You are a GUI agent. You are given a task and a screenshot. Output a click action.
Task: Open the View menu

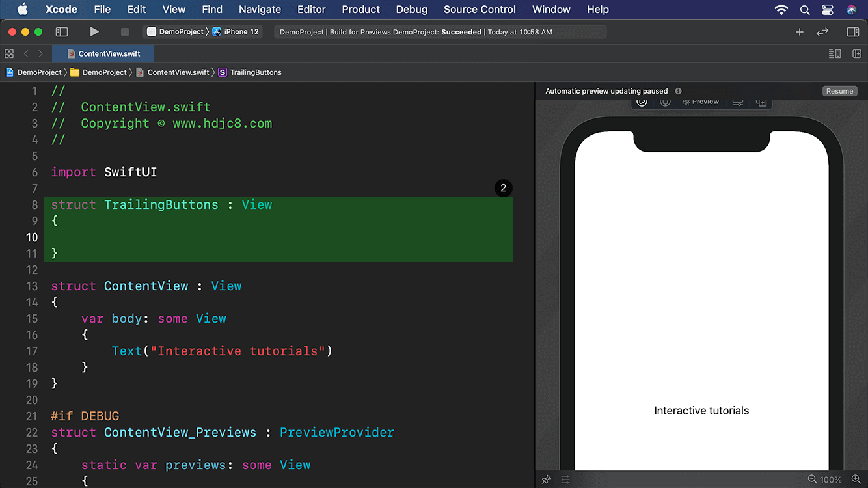click(174, 9)
